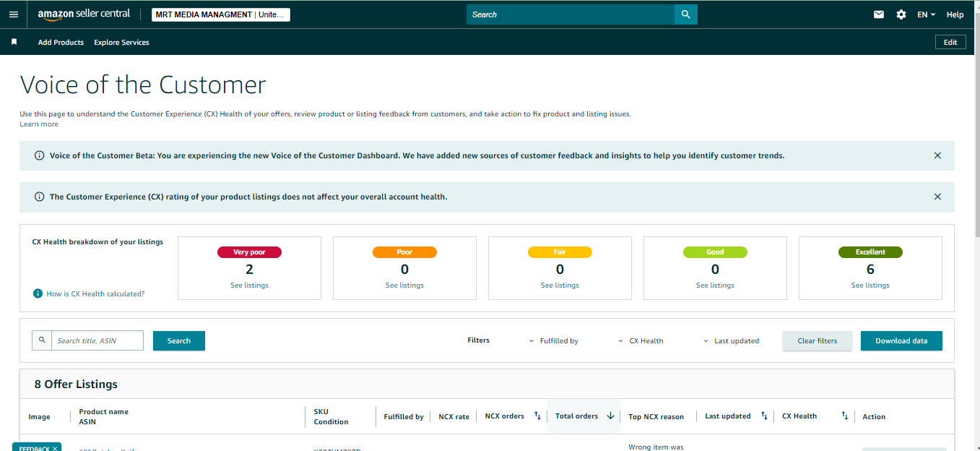
Task: Sort by Total orders down arrow
Action: click(x=610, y=416)
